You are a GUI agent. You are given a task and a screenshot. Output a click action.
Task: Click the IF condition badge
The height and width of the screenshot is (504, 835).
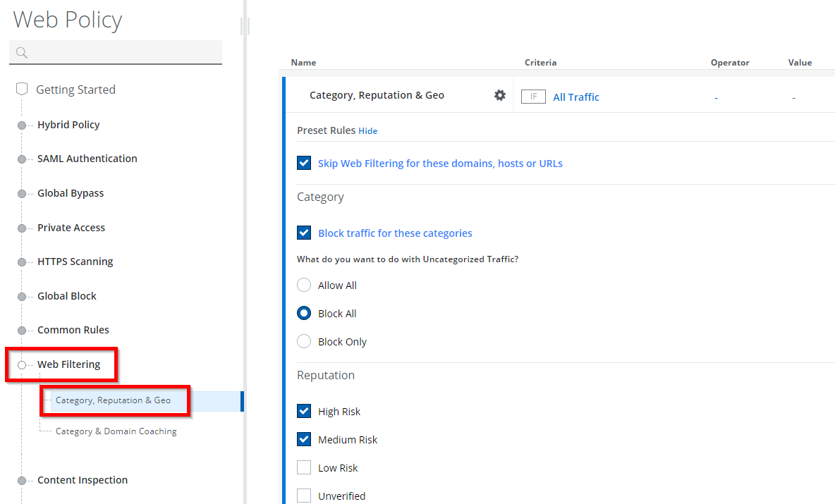click(x=533, y=96)
